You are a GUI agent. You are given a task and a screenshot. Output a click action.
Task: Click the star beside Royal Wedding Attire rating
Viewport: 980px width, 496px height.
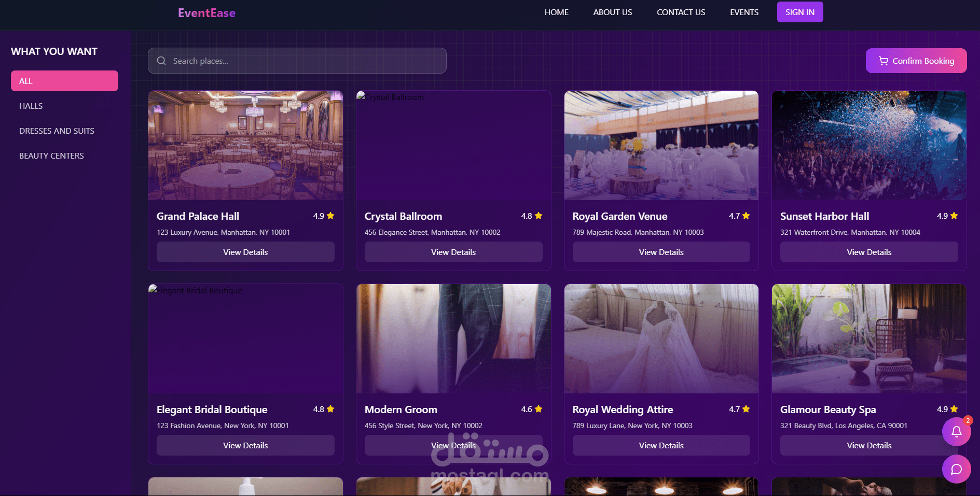[746, 409]
